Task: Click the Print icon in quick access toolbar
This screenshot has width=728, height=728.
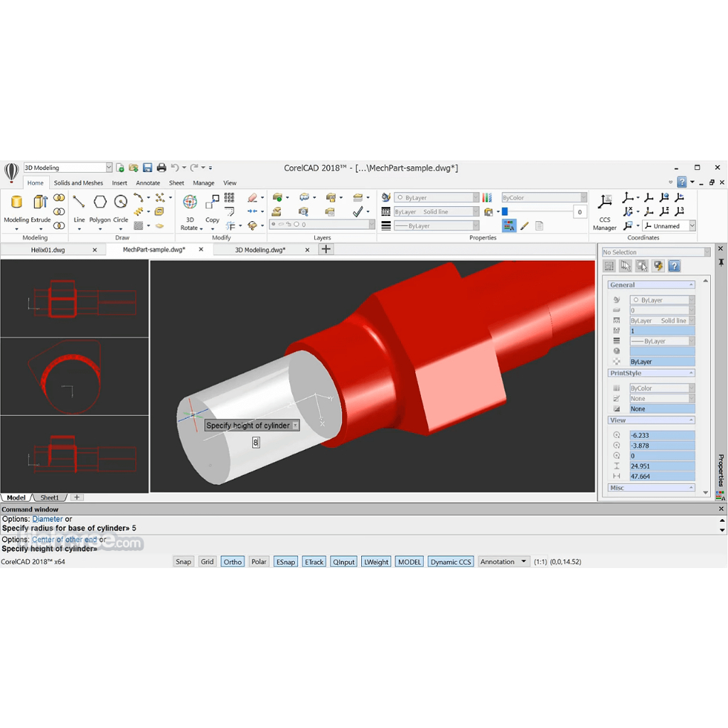Action: pyautogui.click(x=161, y=168)
